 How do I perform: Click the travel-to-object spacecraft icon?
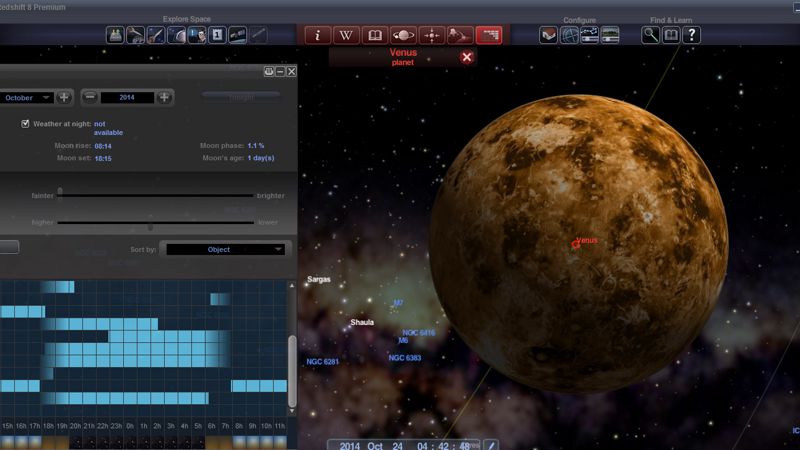(460, 35)
